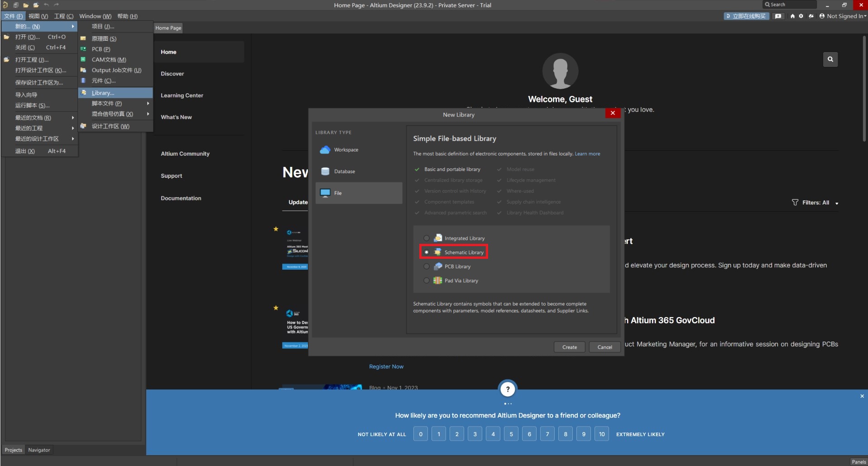The width and height of the screenshot is (868, 466).
Task: Click the magnifier search icon on Home page
Action: tap(830, 59)
